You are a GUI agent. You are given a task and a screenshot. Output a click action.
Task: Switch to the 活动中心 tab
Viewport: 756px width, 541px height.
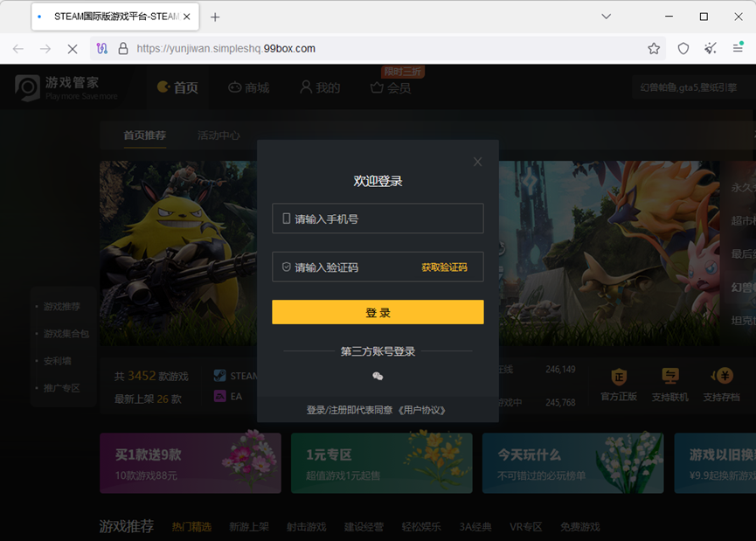tap(218, 135)
